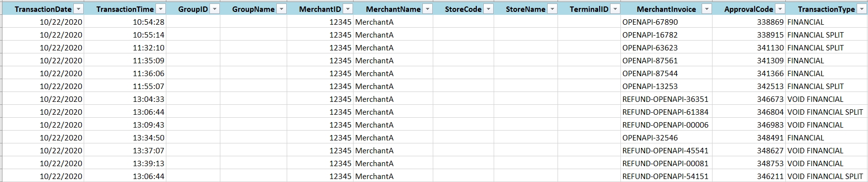This screenshot has width=868, height=182.
Task: Select the OPENAPI-32546 invoice cell
Action: [666, 138]
